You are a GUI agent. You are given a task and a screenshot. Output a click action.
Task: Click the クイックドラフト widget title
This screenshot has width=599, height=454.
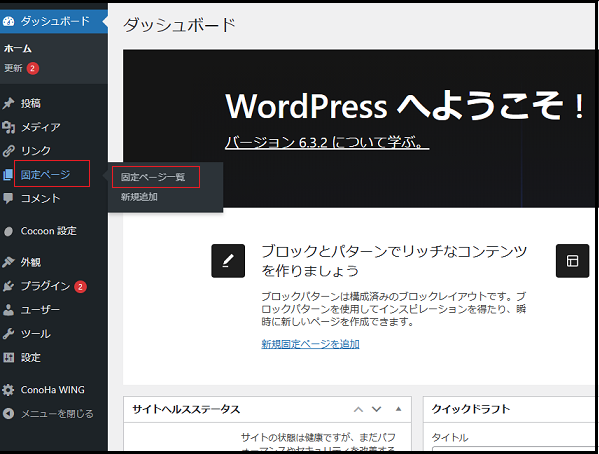pyautogui.click(x=471, y=409)
